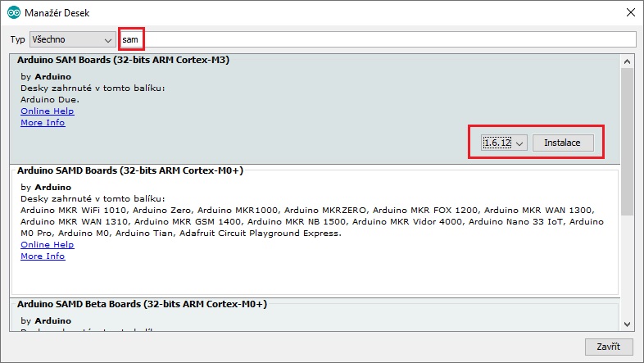Open Online Help link for Arduino SAM Boards
This screenshot has width=644, height=363.
click(x=48, y=111)
